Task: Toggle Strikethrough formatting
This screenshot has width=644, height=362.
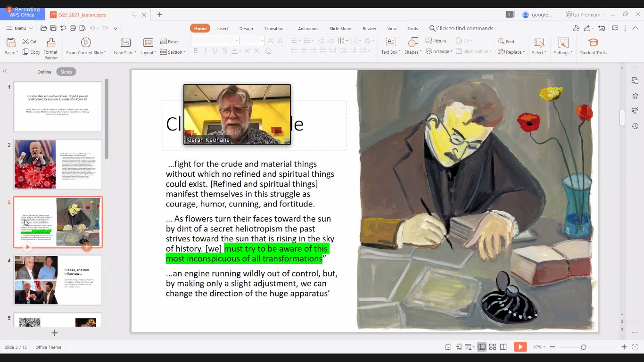Action: click(x=225, y=51)
